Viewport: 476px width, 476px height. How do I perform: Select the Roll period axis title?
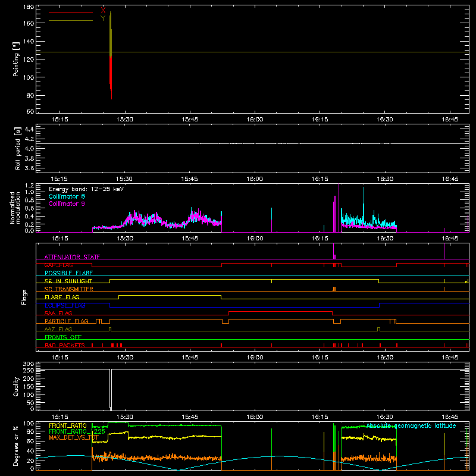coord(18,148)
